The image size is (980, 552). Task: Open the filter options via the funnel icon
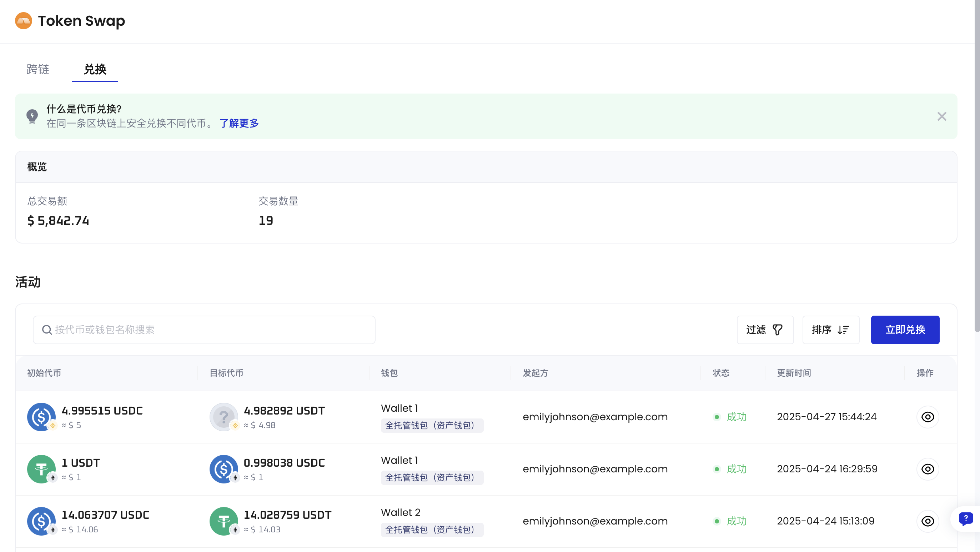777,330
